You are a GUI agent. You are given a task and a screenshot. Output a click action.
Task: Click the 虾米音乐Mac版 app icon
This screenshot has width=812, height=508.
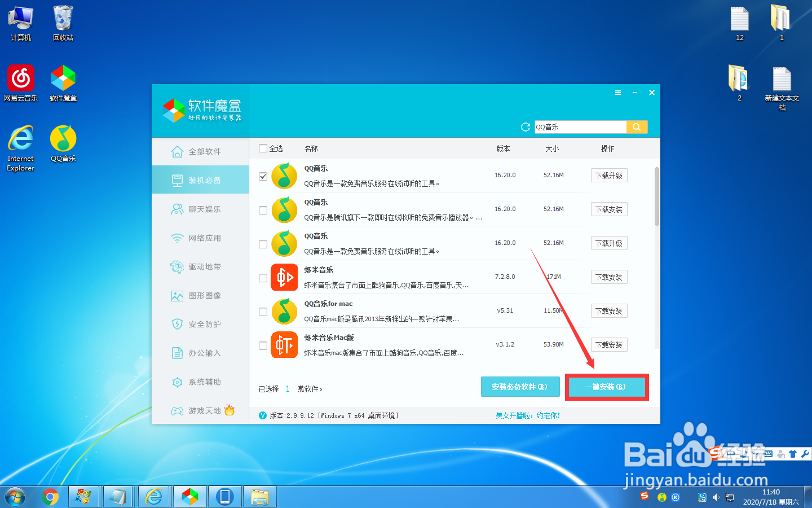(284, 345)
